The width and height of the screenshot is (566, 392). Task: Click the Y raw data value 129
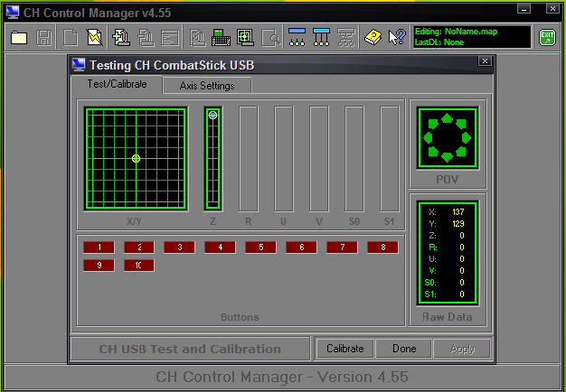[x=458, y=224]
